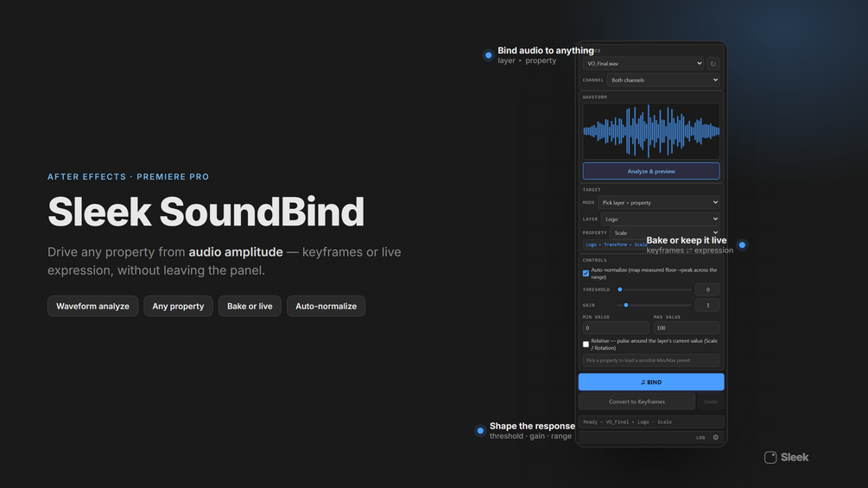Click the Min Value input field

[x=616, y=327]
